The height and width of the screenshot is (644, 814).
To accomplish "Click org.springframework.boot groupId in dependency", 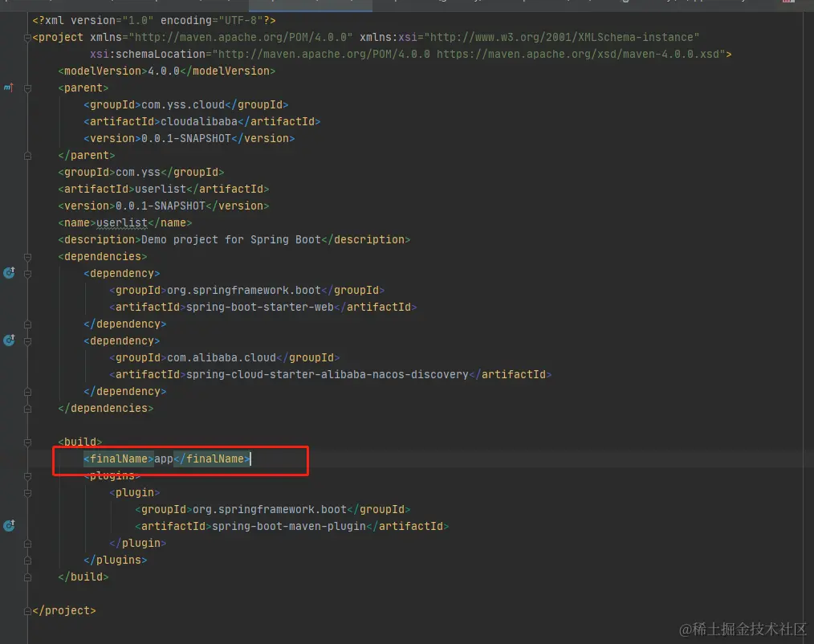I will [x=244, y=290].
